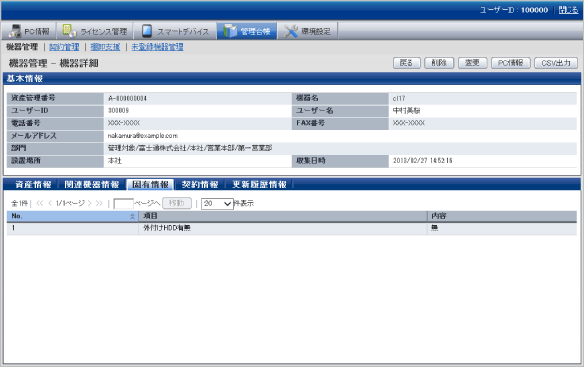Open the 環境設定 main tab
Image resolution: width=584 pixels, height=367 pixels.
[308, 31]
